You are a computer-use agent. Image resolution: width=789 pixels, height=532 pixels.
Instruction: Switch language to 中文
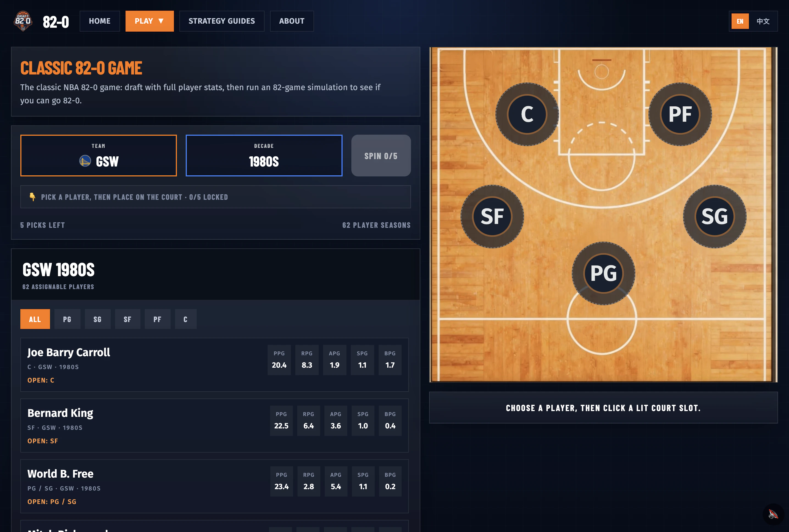click(763, 21)
